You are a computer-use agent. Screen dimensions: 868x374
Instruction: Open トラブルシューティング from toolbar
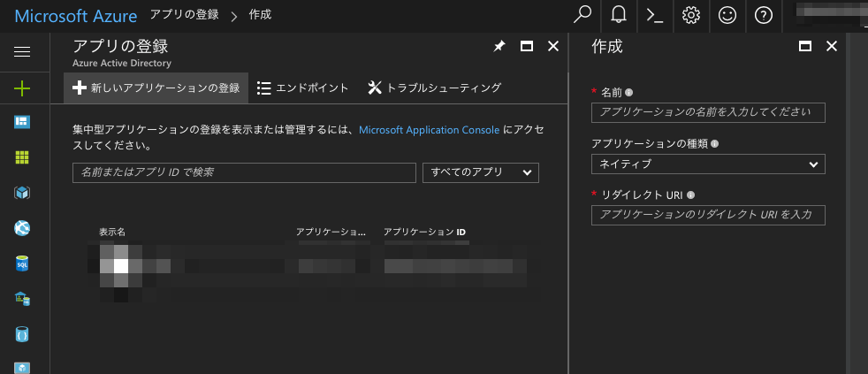coord(435,88)
